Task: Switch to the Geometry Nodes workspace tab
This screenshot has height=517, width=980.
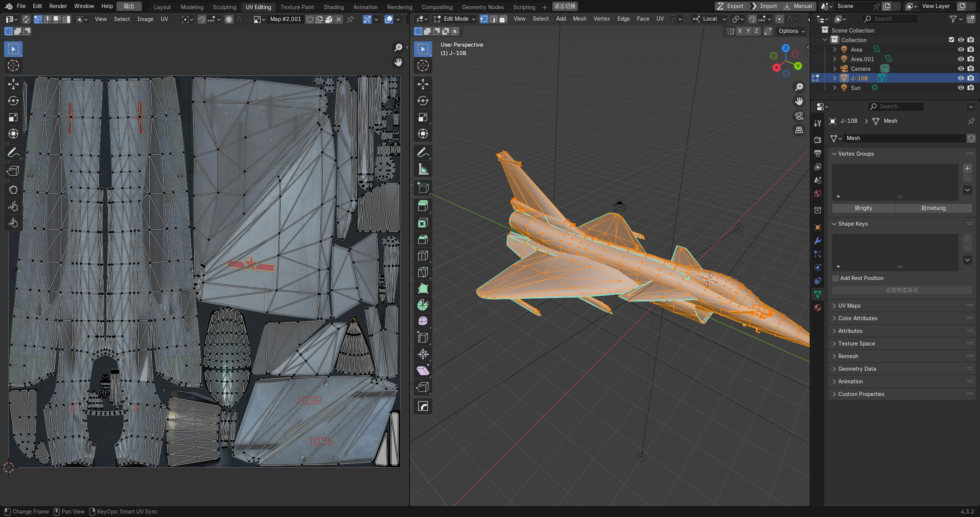Action: (482, 7)
